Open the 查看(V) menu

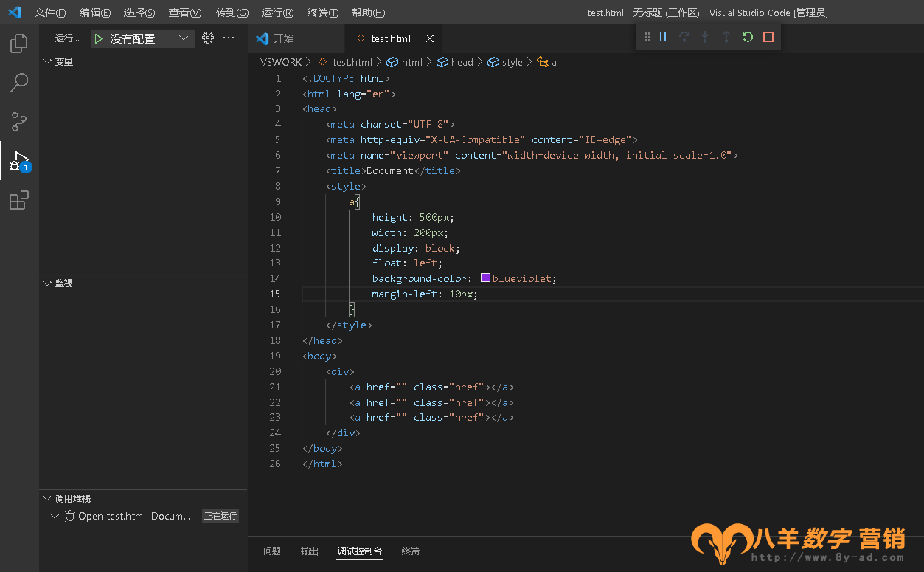tap(185, 13)
